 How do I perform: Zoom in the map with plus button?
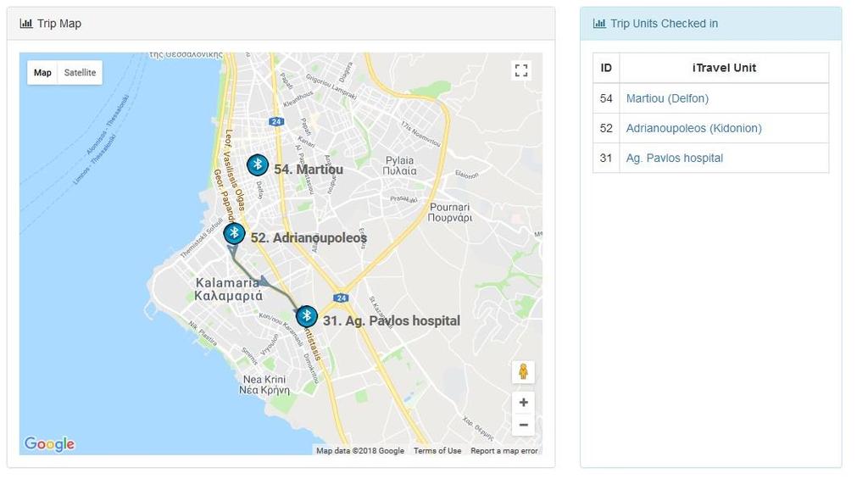pos(523,403)
